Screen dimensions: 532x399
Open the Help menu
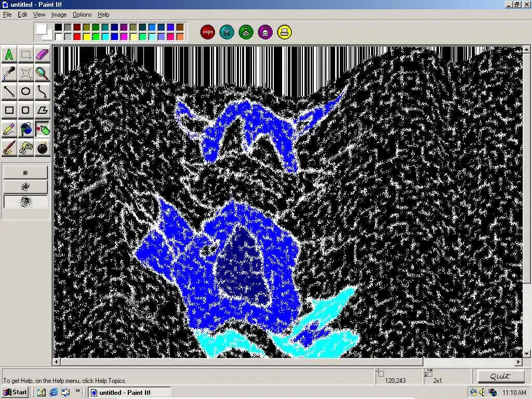(x=103, y=15)
